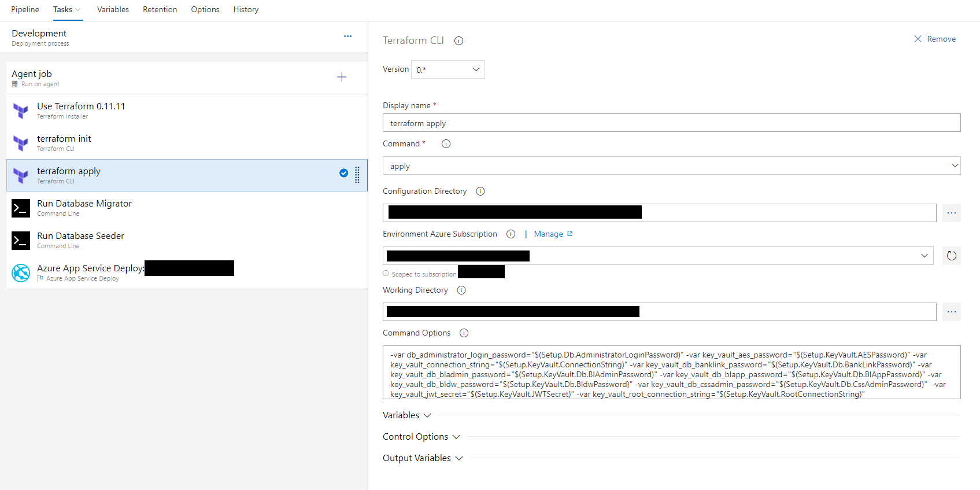This screenshot has width=980, height=490.
Task: Browse for Configuration Directory path
Action: (x=951, y=212)
